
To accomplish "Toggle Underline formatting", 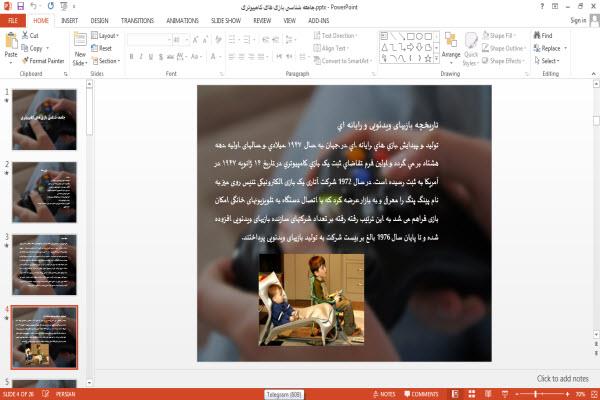I will [x=151, y=57].
